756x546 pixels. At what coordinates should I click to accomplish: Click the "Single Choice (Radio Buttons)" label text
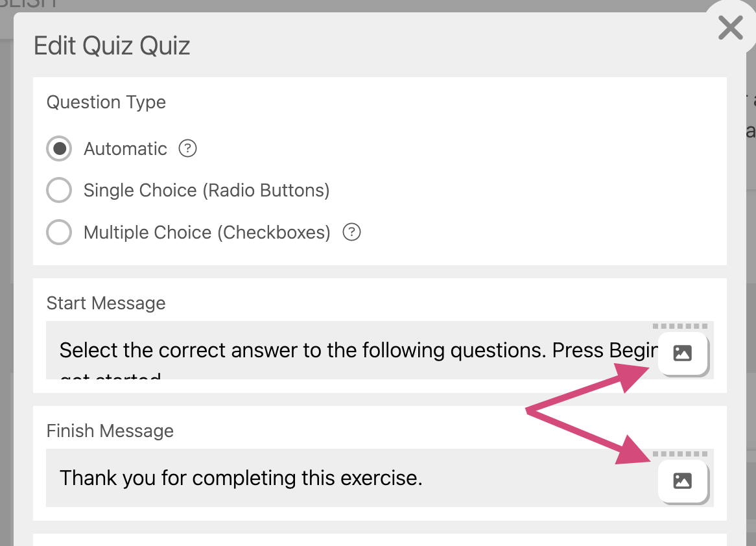[x=206, y=191]
